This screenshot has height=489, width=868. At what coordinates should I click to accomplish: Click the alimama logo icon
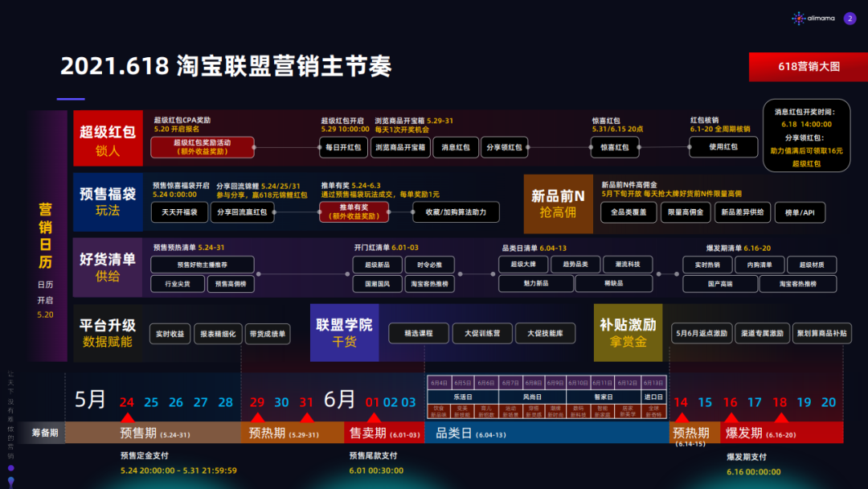click(x=798, y=18)
